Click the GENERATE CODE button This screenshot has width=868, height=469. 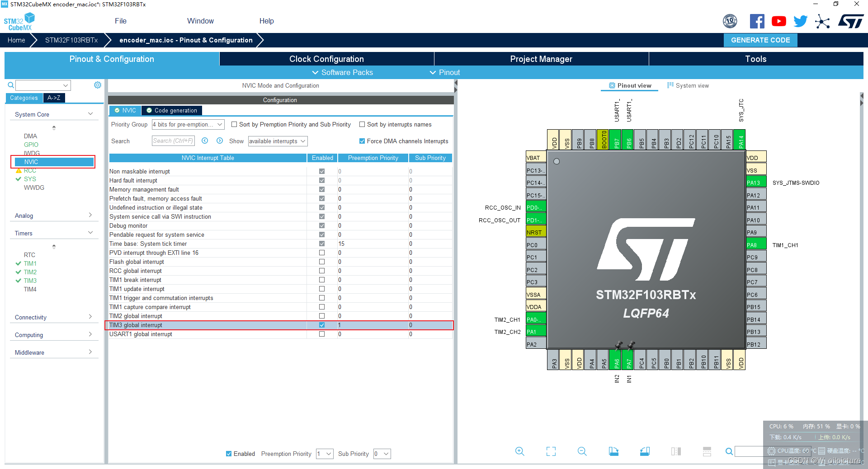point(760,40)
